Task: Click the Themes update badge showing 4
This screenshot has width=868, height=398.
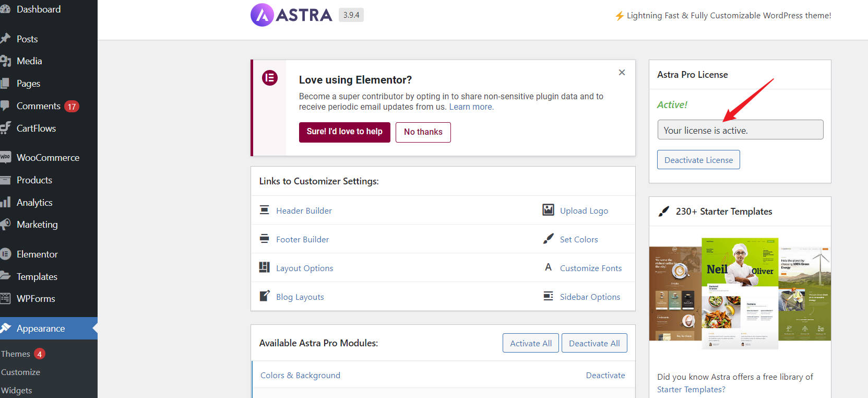Action: pyautogui.click(x=39, y=354)
